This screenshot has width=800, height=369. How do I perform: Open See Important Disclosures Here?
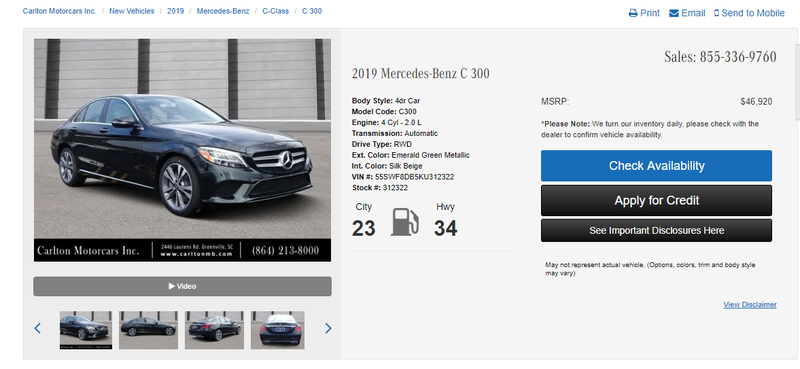tap(656, 231)
